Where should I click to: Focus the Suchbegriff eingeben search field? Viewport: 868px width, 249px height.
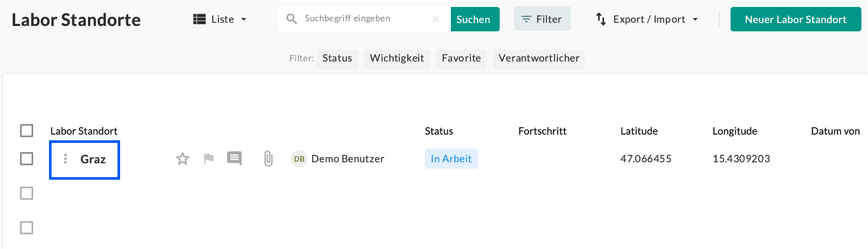[364, 19]
